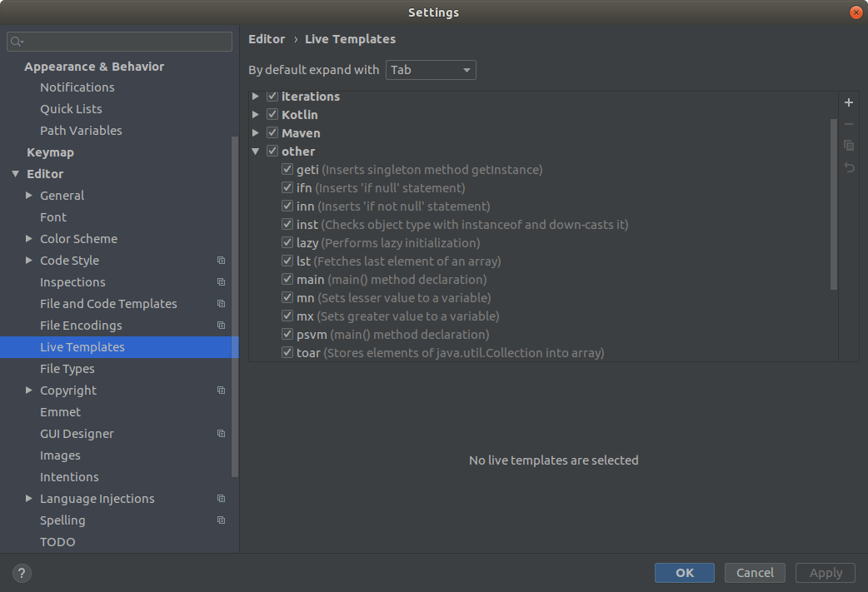Image resolution: width=868 pixels, height=592 pixels.
Task: Collapse the other template group
Action: click(255, 151)
